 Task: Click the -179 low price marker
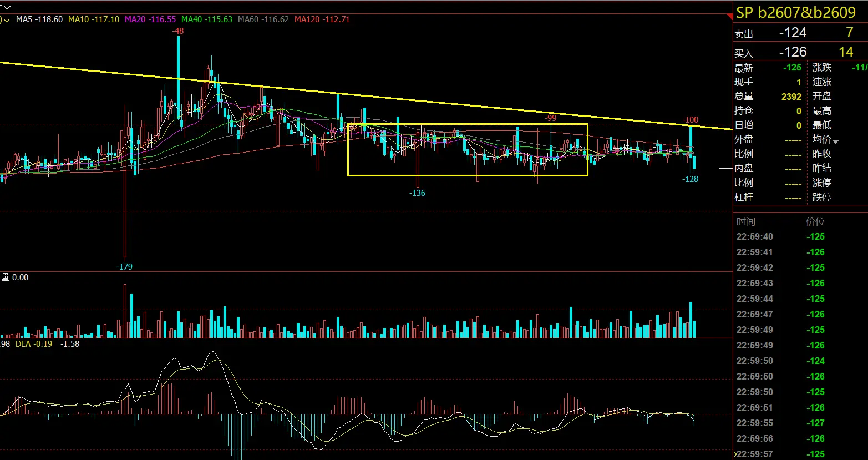point(125,266)
